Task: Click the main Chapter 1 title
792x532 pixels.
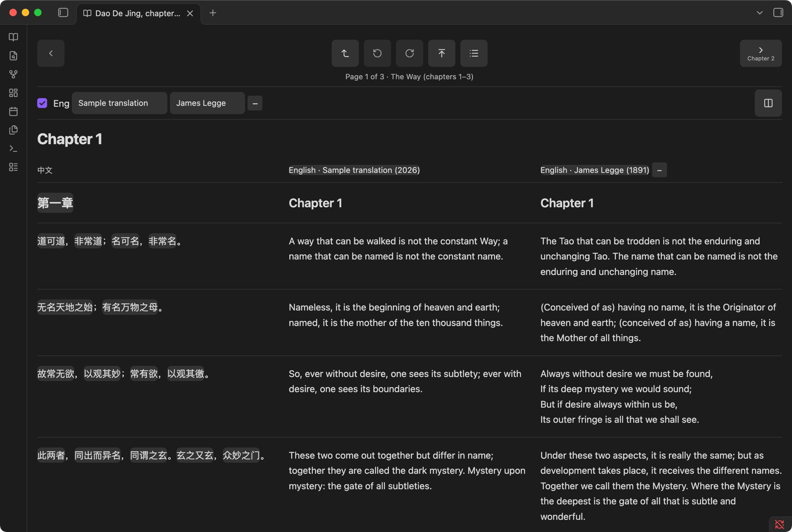Action: pos(70,139)
